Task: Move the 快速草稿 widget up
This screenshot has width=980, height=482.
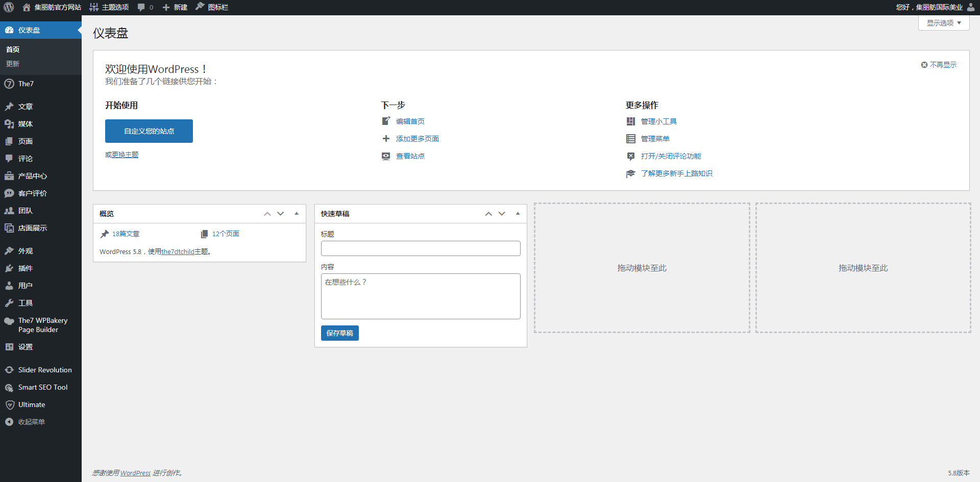Action: tap(488, 214)
